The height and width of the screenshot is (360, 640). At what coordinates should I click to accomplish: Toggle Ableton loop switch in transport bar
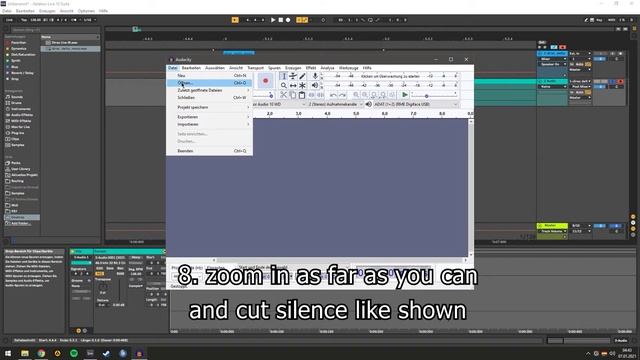(x=370, y=20)
